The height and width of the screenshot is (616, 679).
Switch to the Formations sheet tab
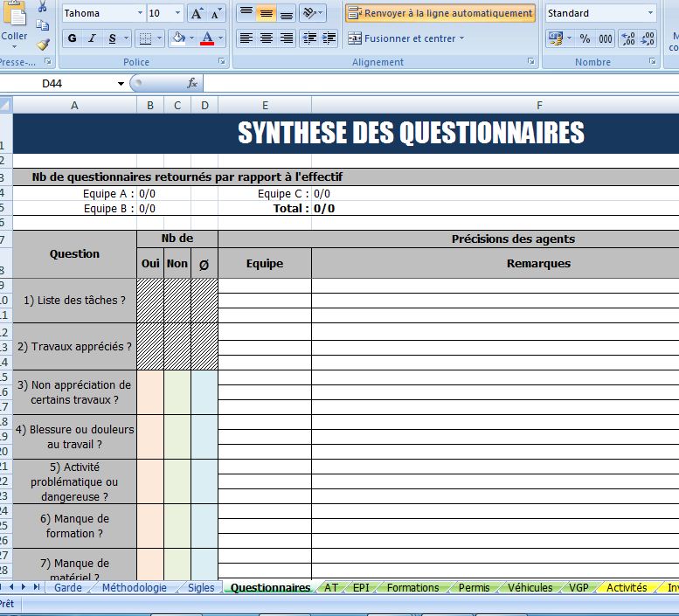click(412, 587)
